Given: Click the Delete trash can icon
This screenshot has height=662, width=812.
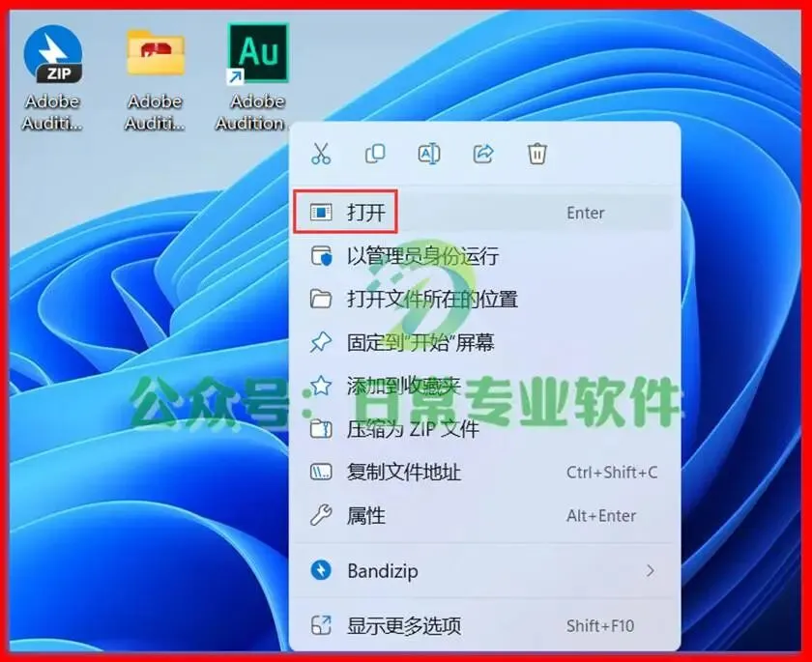Looking at the screenshot, I should point(537,154).
